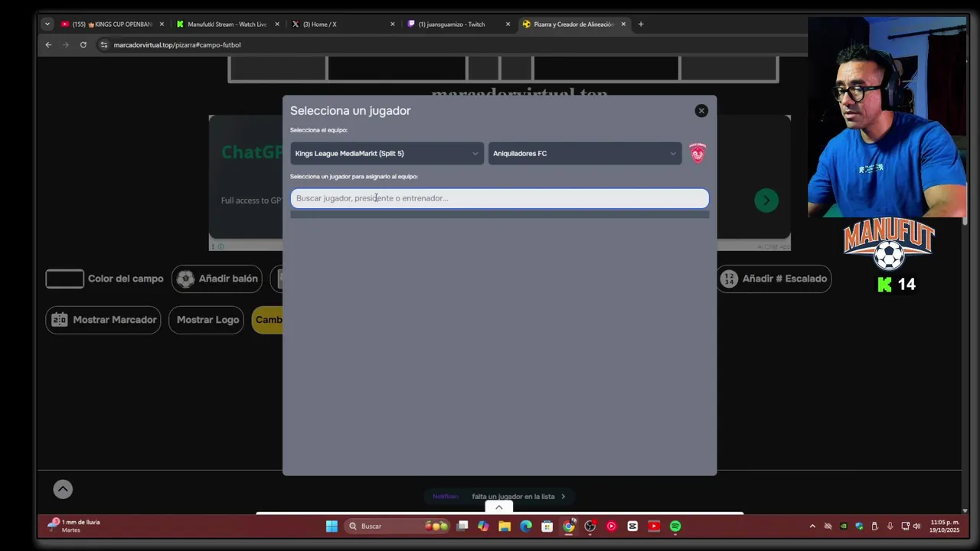Click Mostrar Logo button

pyautogui.click(x=207, y=320)
